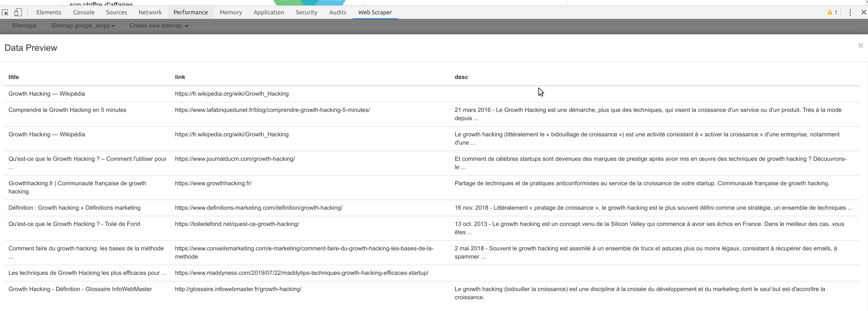Click the title column header
868x311 pixels.
(x=13, y=77)
